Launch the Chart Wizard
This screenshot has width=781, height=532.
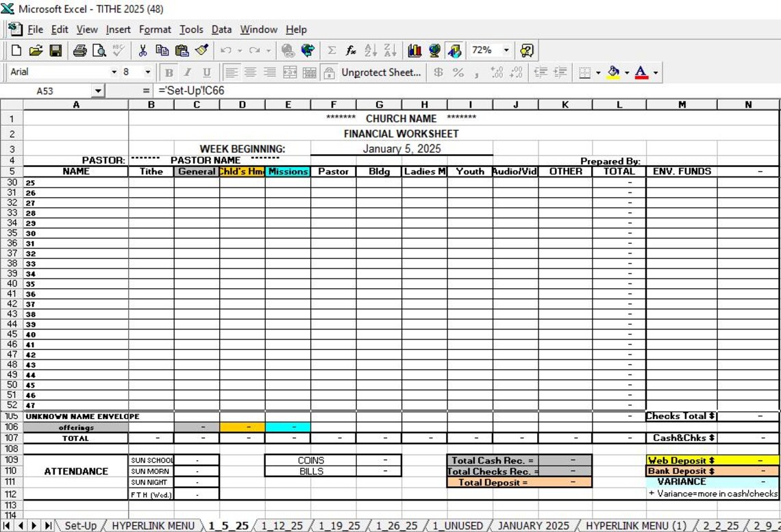(416, 49)
